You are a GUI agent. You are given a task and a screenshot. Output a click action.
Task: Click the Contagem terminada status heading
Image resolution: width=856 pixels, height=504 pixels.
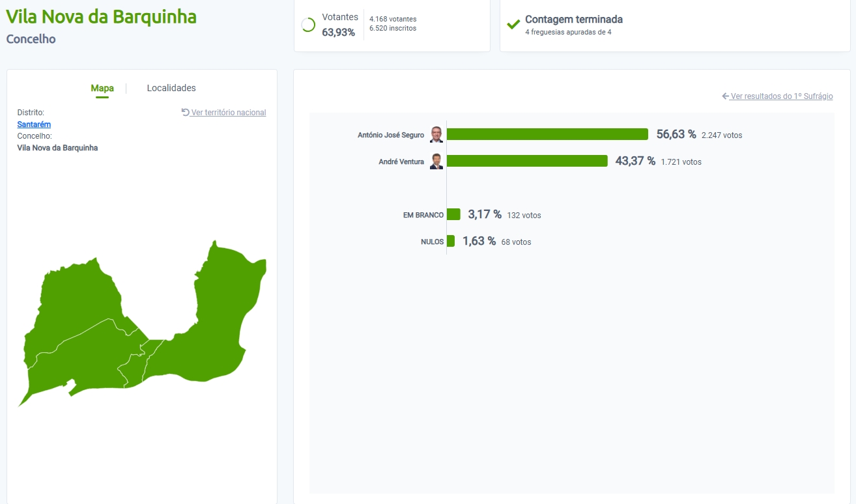pos(574,20)
